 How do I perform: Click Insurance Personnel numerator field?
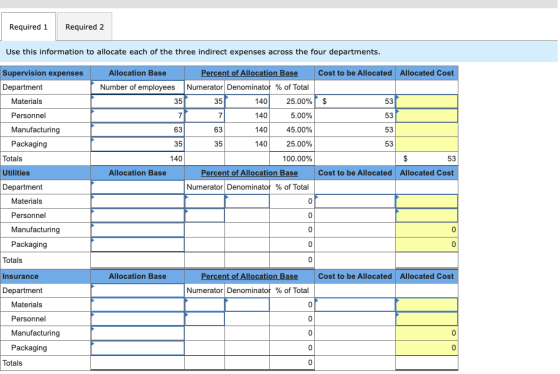tap(205, 319)
